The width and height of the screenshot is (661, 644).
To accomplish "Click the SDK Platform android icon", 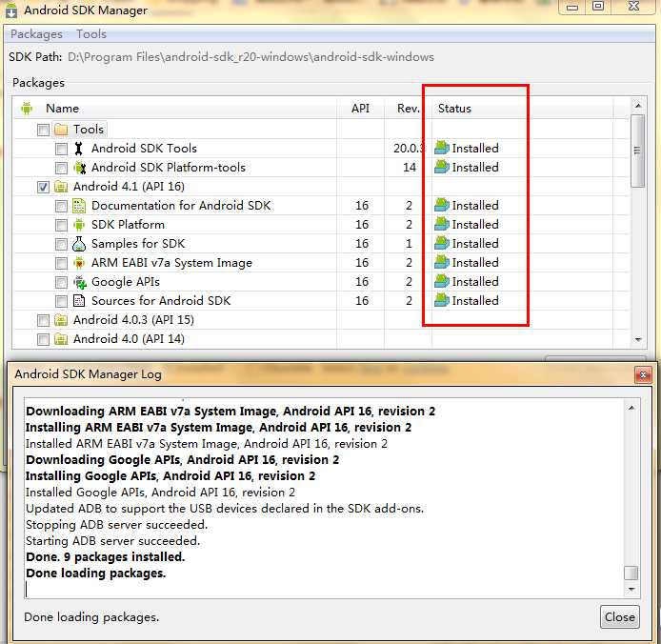I will click(79, 225).
